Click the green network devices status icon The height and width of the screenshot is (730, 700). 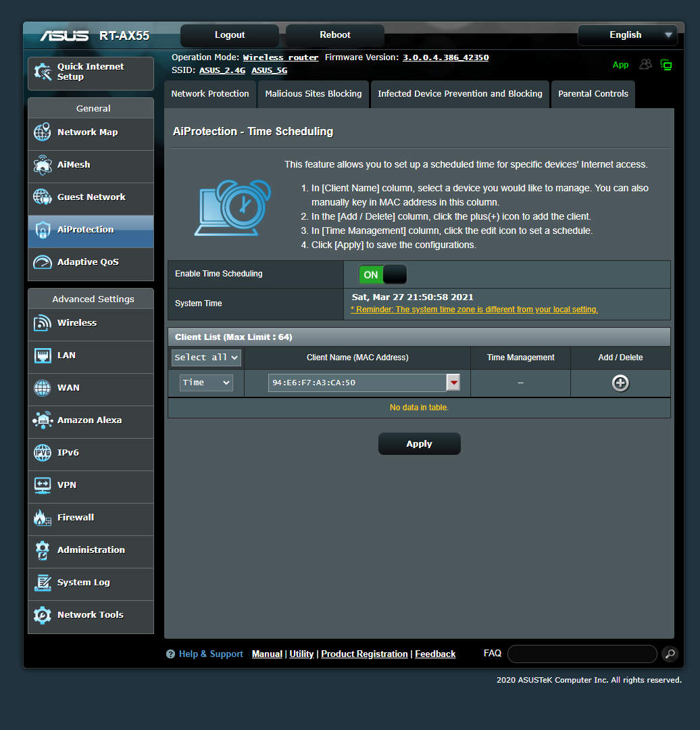(666, 65)
